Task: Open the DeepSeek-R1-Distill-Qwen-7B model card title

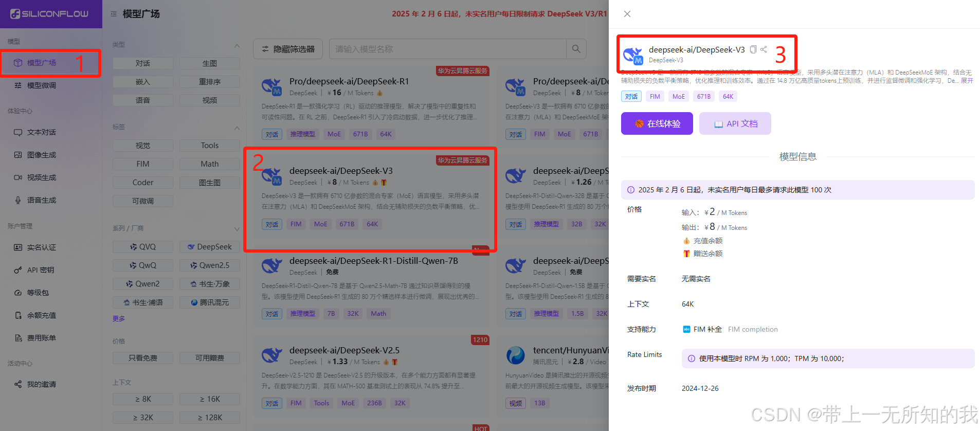Action: tap(374, 261)
